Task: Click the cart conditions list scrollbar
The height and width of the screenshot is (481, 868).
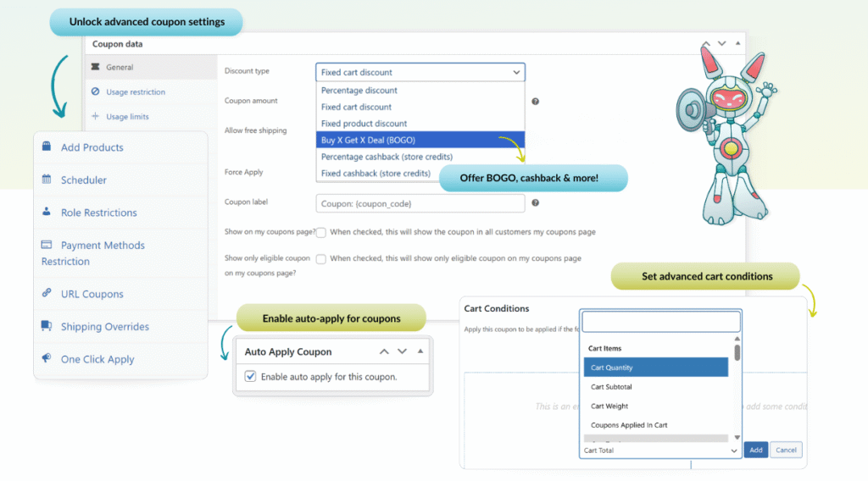Action: click(x=737, y=352)
